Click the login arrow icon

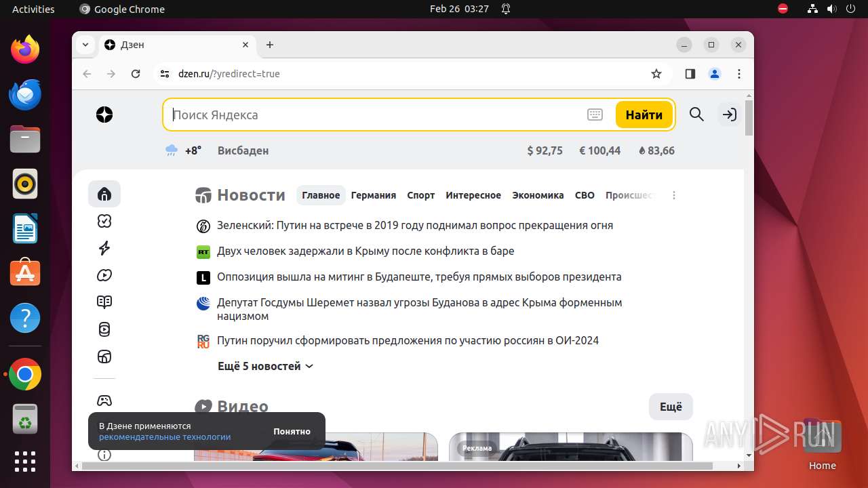730,115
